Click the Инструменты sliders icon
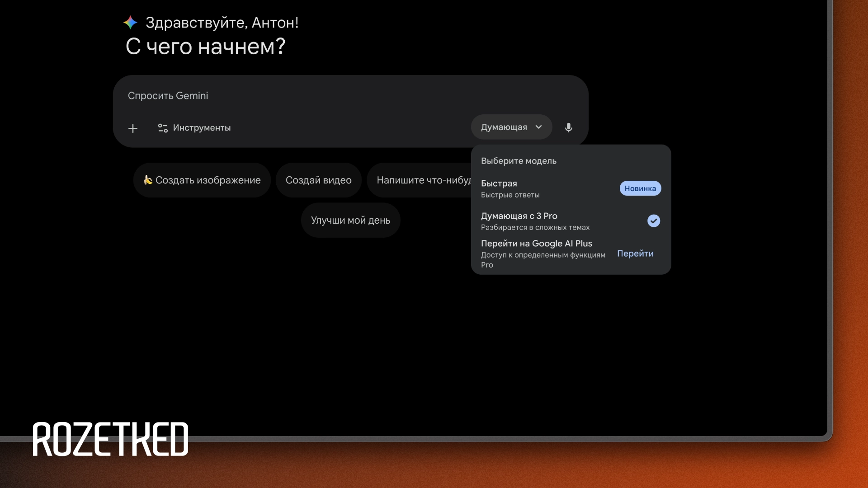The image size is (868, 488). (163, 128)
